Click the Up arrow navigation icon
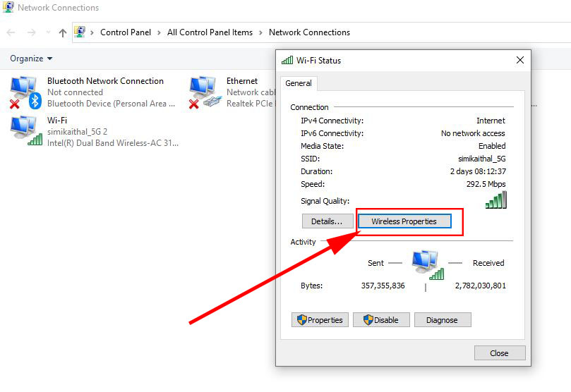571x392 pixels. 62,32
